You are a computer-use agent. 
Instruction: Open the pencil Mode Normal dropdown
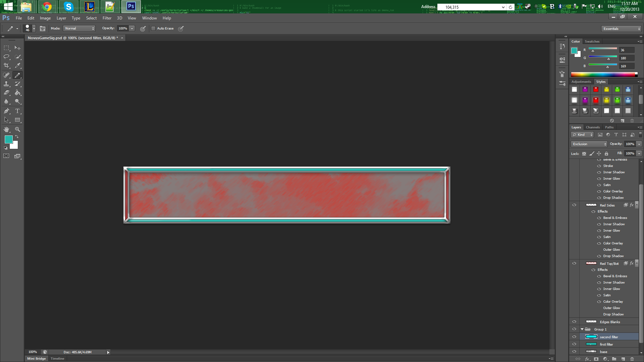tap(79, 28)
